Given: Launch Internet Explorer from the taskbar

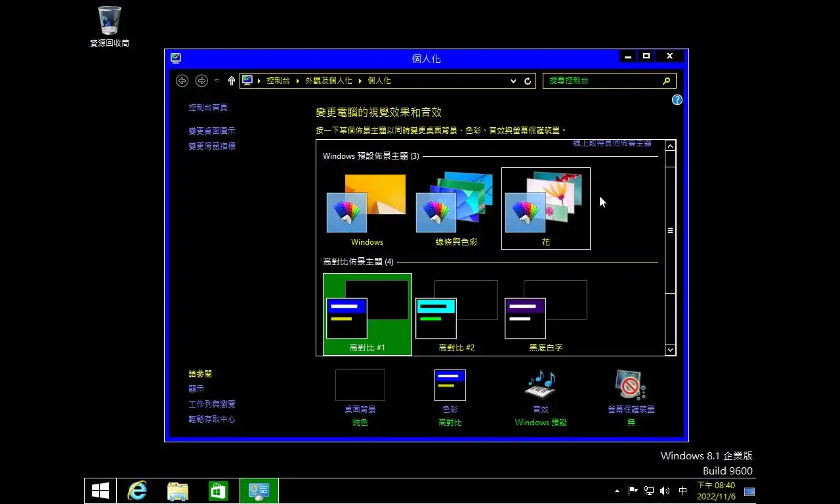Looking at the screenshot, I should [x=137, y=491].
